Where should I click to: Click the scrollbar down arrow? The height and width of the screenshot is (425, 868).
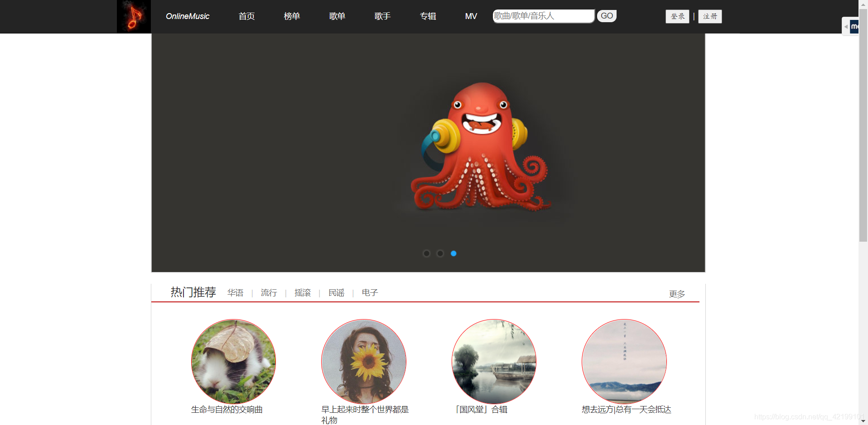(863, 420)
